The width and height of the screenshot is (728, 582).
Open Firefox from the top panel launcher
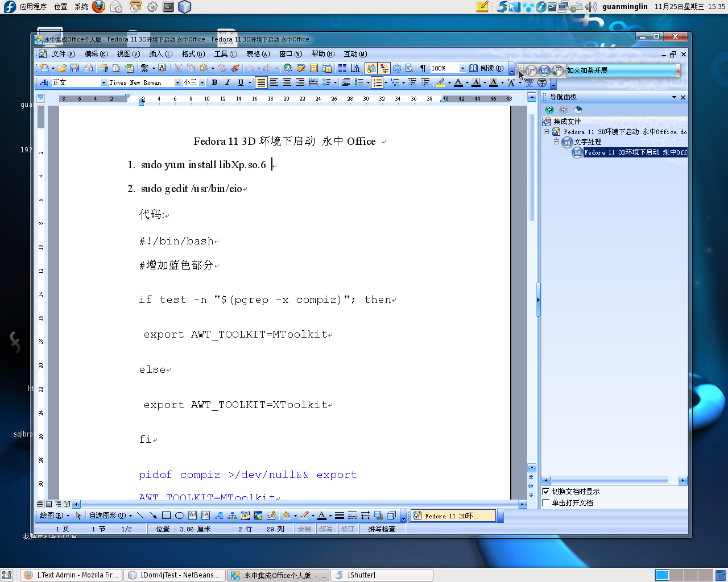tap(98, 7)
